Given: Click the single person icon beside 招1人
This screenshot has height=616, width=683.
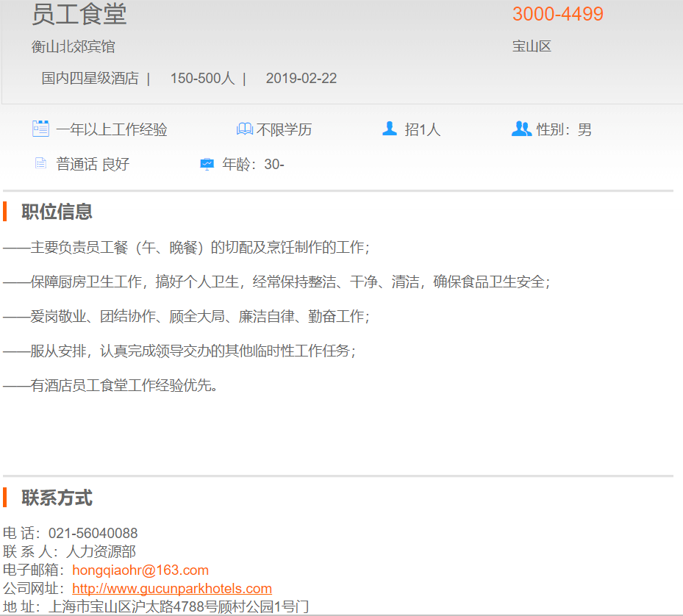Looking at the screenshot, I should (390, 129).
